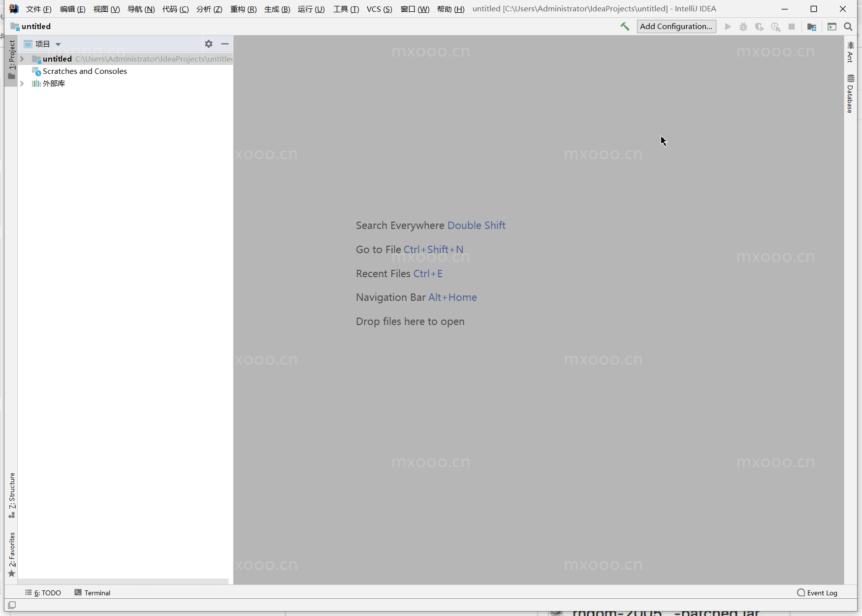Screen dimensions: 862x616
Task: Open Project Structure icon in toolbar
Action: click(812, 27)
